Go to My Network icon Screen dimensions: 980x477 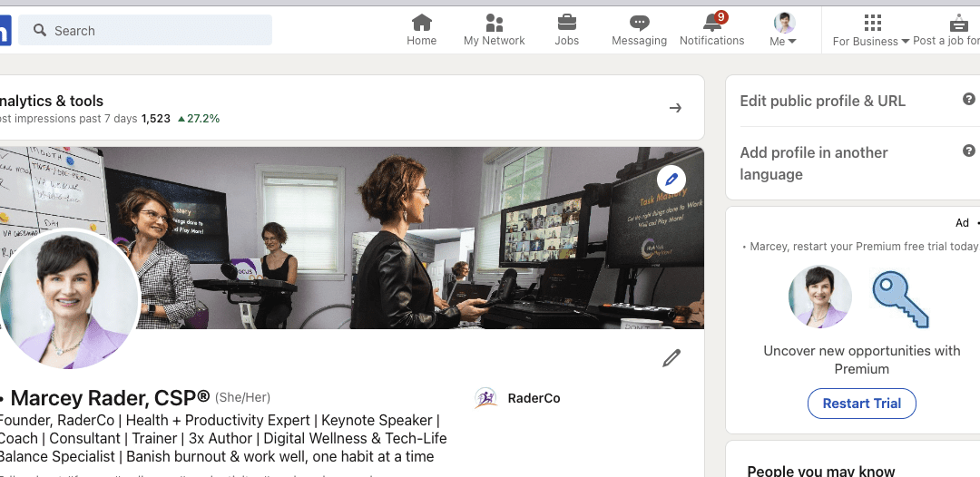(494, 23)
